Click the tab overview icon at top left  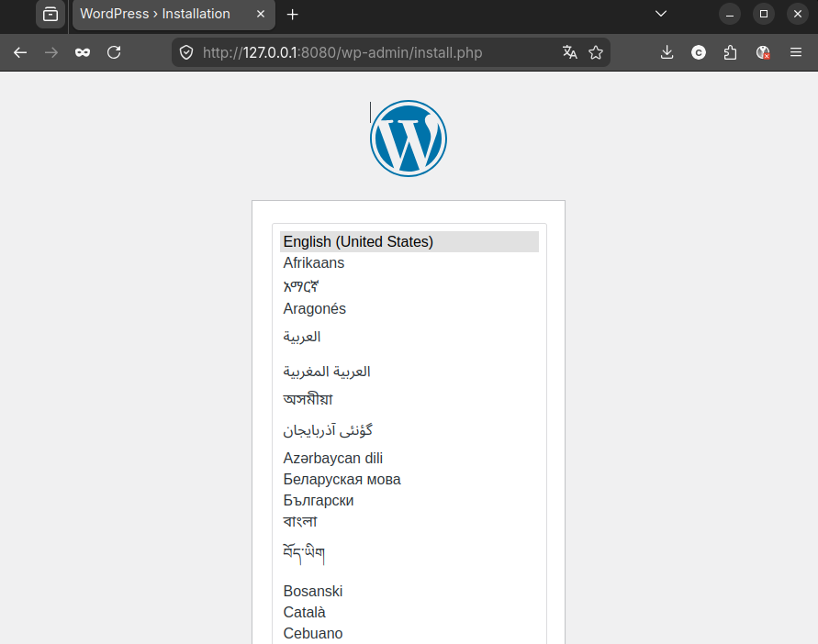coord(50,14)
